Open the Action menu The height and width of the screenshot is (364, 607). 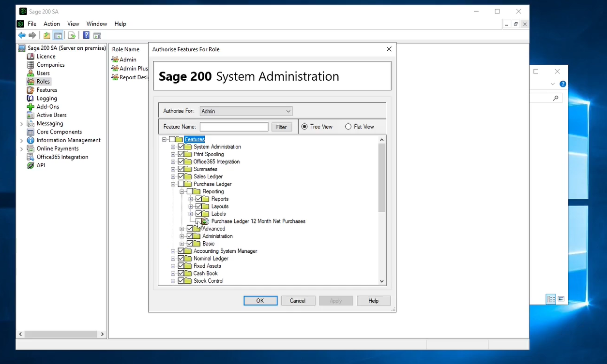tap(52, 24)
